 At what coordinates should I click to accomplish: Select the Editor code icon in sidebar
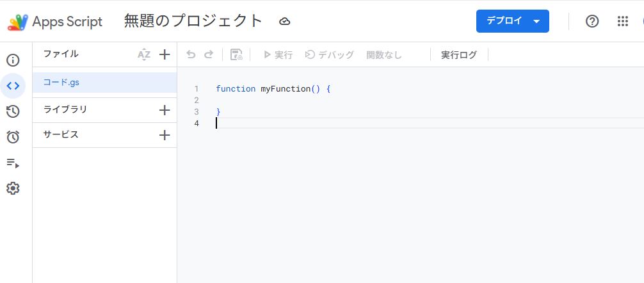click(x=13, y=86)
